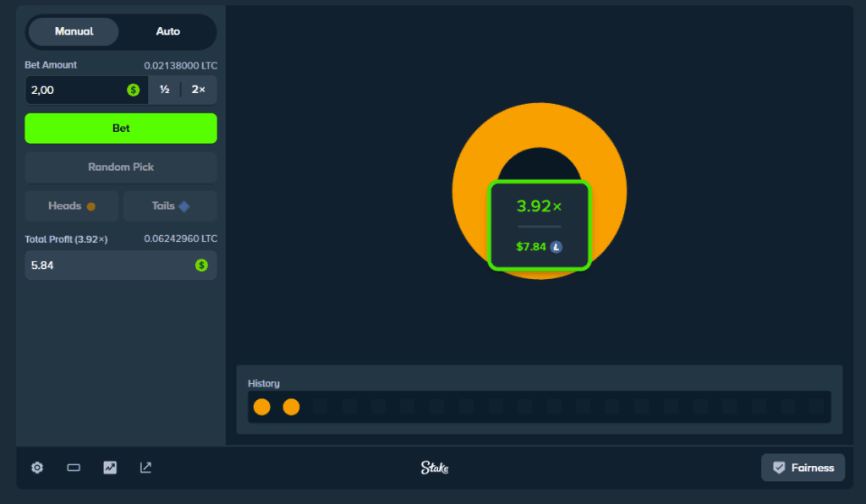Open the settings gear icon
Viewport: 866px width, 504px height.
(x=37, y=468)
